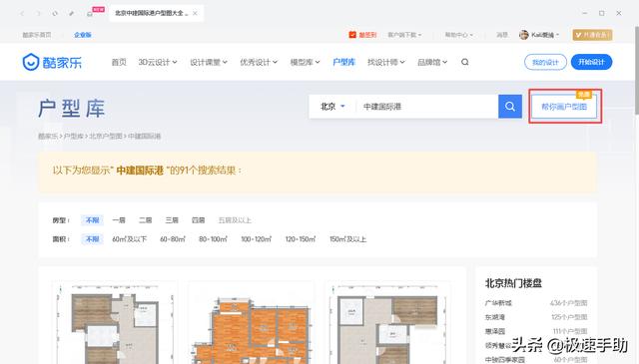Expand the 模型库 menu
This screenshot has width=639, height=364.
coord(305,62)
